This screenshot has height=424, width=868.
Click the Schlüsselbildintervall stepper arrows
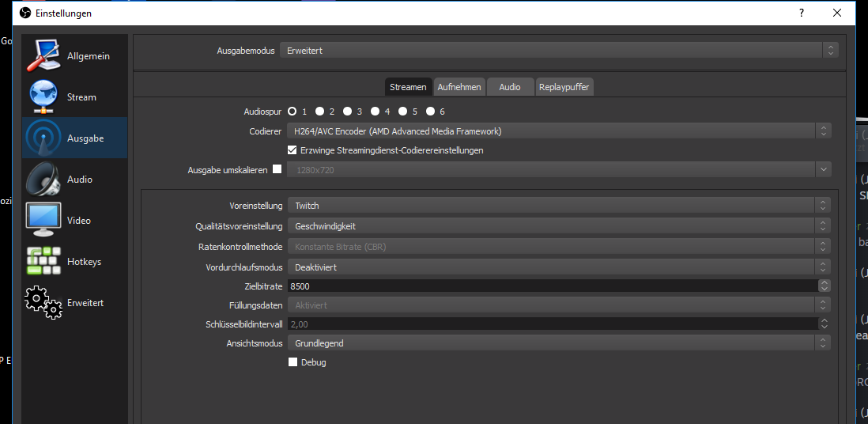point(825,324)
